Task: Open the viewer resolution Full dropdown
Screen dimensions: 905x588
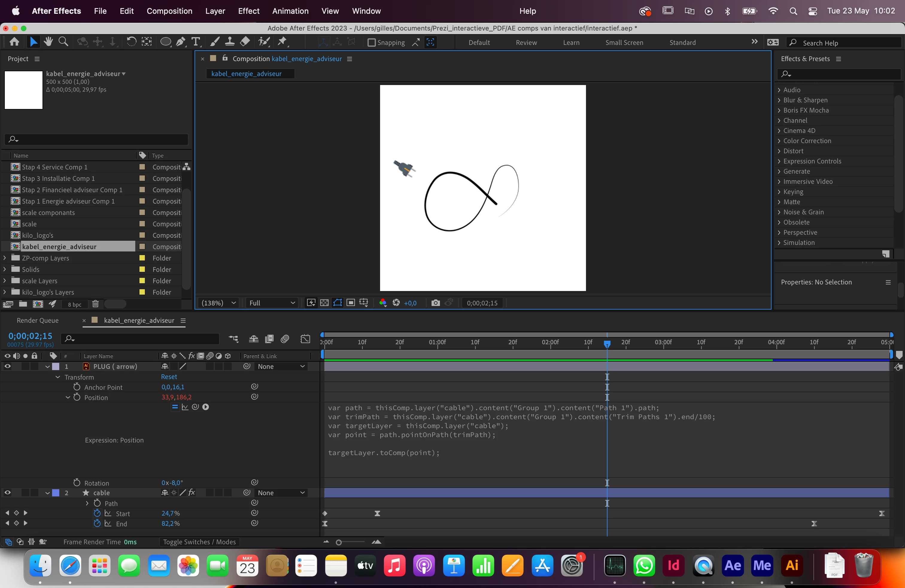Action: point(271,303)
